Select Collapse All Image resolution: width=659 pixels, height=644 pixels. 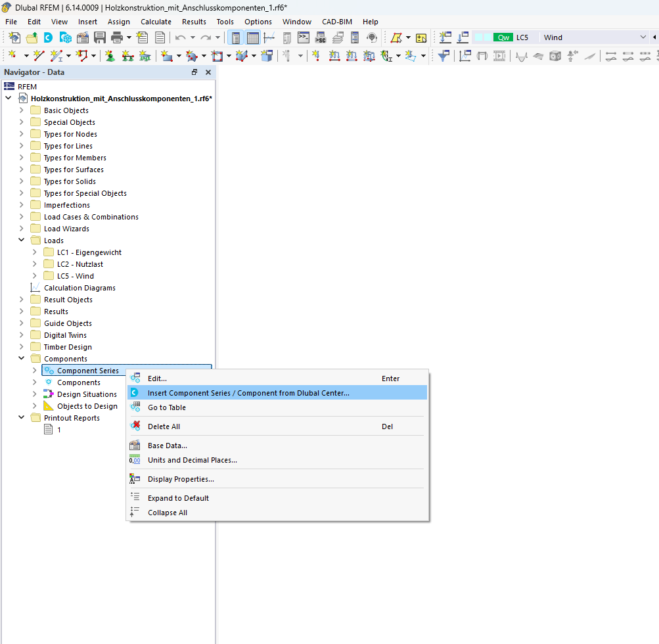coord(277,513)
